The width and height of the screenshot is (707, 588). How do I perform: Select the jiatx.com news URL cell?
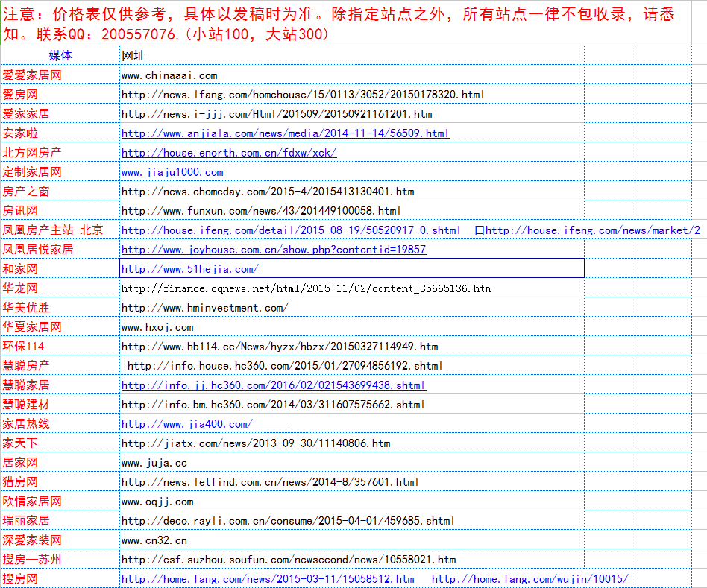click(x=352, y=443)
